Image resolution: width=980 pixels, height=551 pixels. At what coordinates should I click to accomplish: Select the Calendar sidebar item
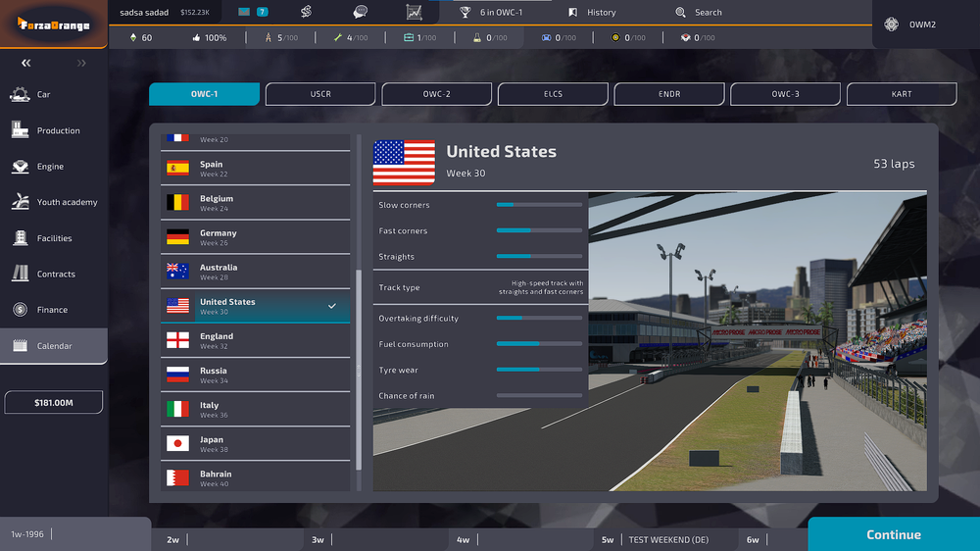[54, 345]
